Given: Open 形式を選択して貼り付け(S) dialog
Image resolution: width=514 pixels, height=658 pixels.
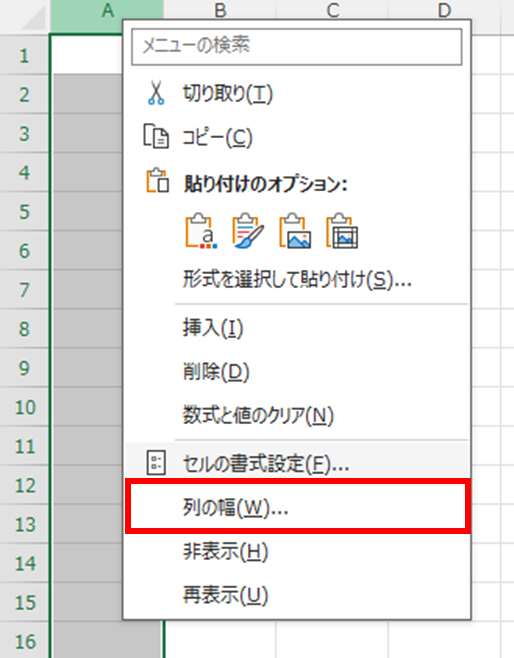Looking at the screenshot, I should 297,279.
